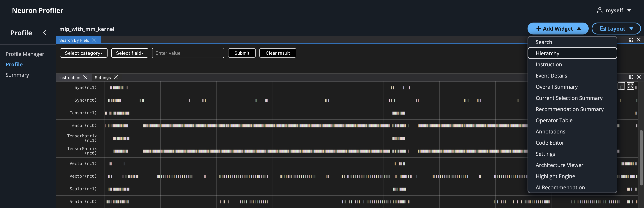Close the Instruction tab

click(85, 78)
